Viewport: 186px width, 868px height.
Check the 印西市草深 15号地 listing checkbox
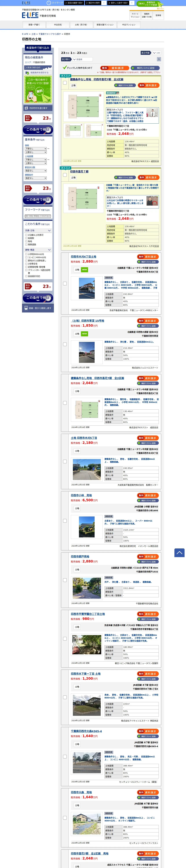point(65,344)
